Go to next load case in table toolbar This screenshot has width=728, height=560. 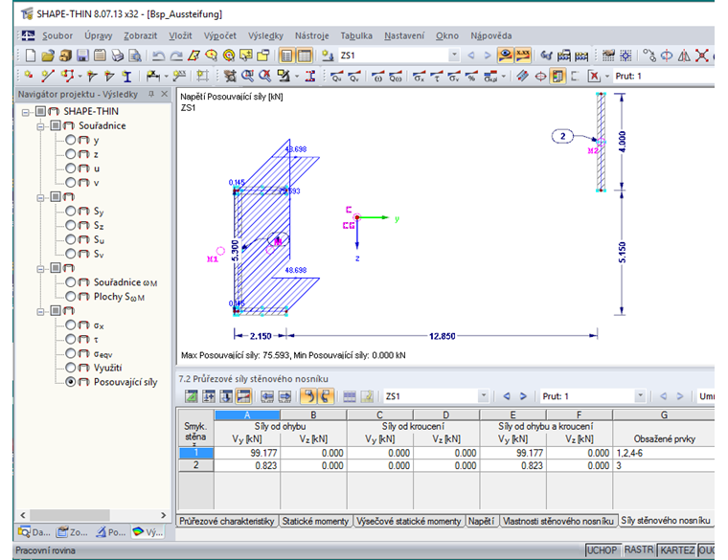[523, 396]
